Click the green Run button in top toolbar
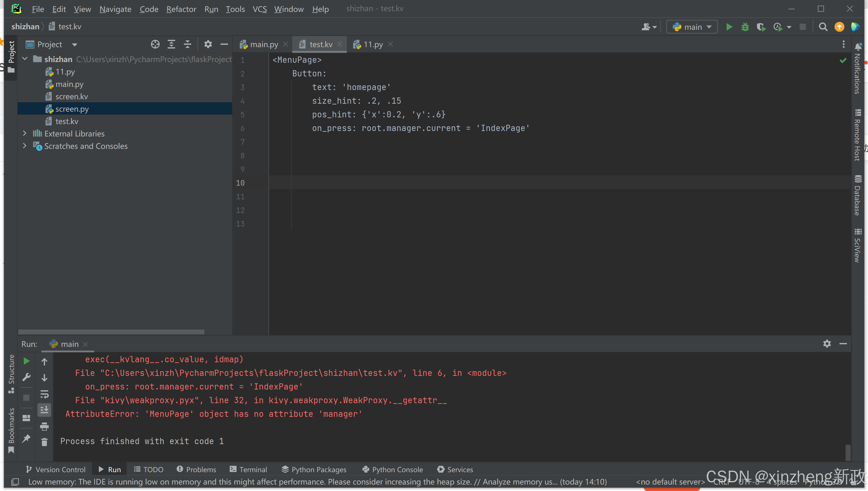This screenshot has width=868, height=491. click(729, 27)
